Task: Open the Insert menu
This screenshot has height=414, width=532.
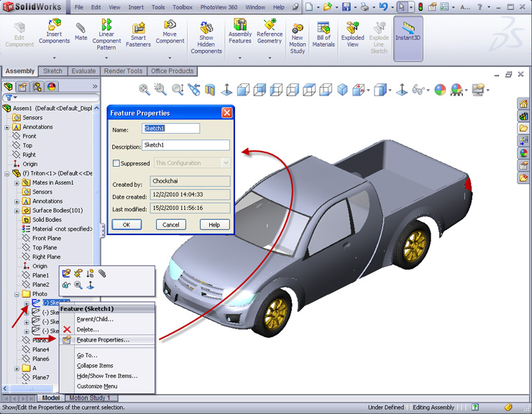Action: [x=136, y=7]
